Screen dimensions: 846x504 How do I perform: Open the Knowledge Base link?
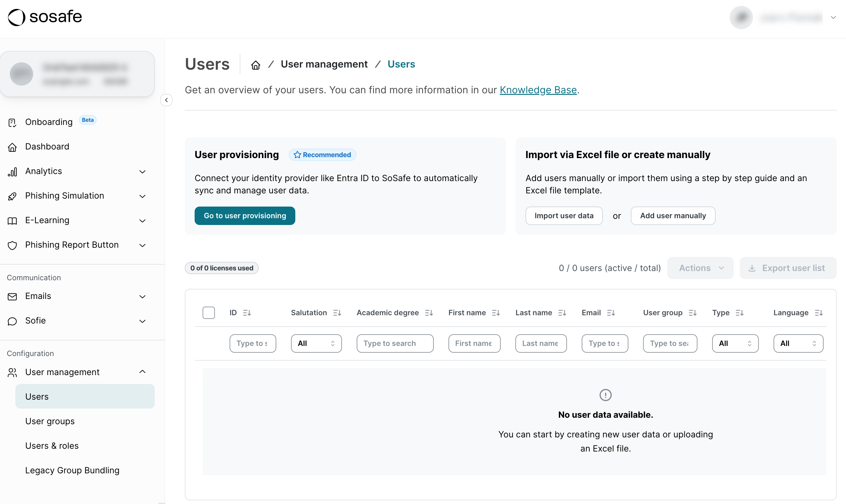pos(538,90)
